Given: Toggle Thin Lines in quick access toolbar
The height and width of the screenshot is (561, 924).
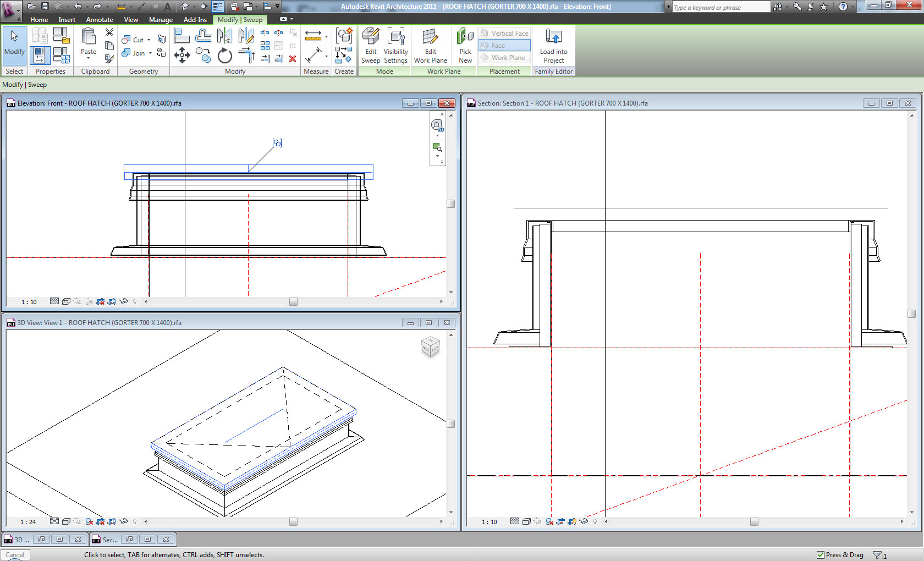Looking at the screenshot, I should [218, 7].
